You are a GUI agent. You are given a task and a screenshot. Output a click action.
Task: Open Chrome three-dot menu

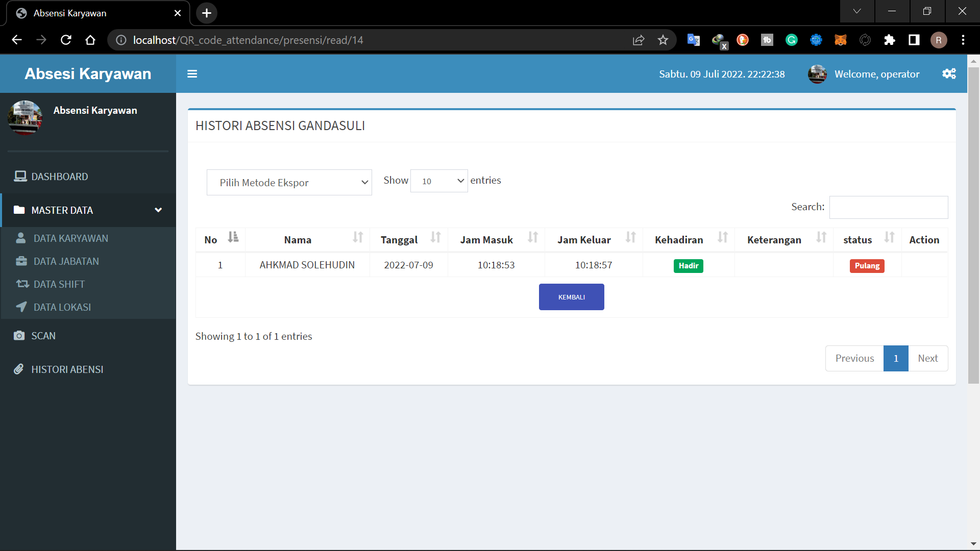pyautogui.click(x=963, y=40)
